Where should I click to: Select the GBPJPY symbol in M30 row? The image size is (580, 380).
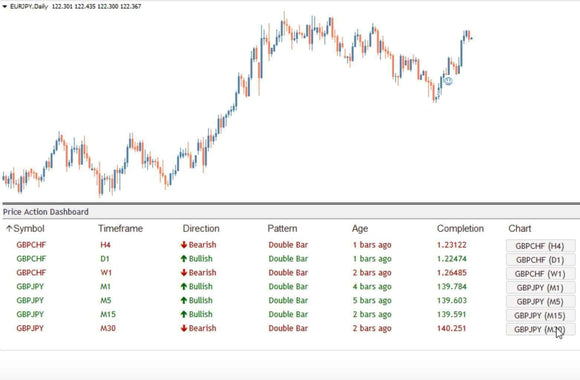(x=30, y=328)
